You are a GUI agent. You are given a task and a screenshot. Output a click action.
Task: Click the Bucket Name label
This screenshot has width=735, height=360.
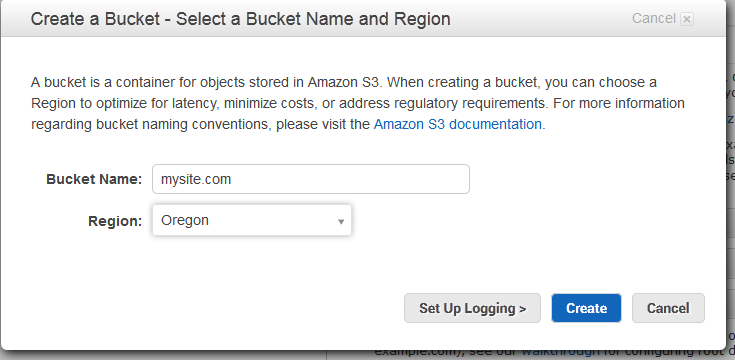(x=94, y=179)
